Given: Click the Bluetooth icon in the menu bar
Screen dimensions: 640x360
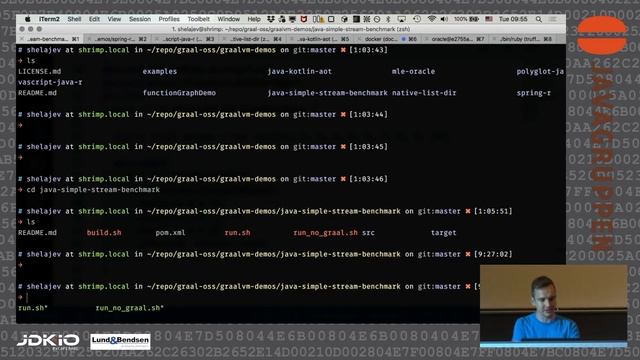Looking at the screenshot, I should 388,19.
